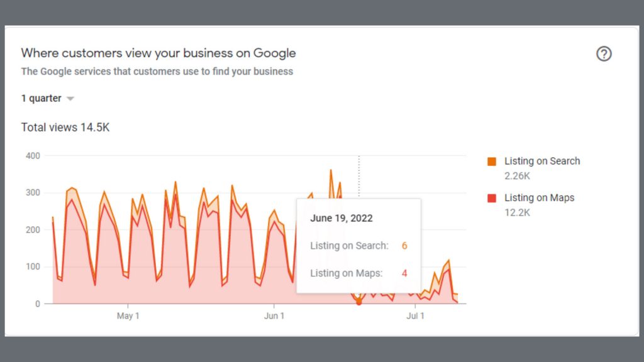This screenshot has width=644, height=362.
Task: Click the Total views 14.5K text
Action: tap(65, 128)
